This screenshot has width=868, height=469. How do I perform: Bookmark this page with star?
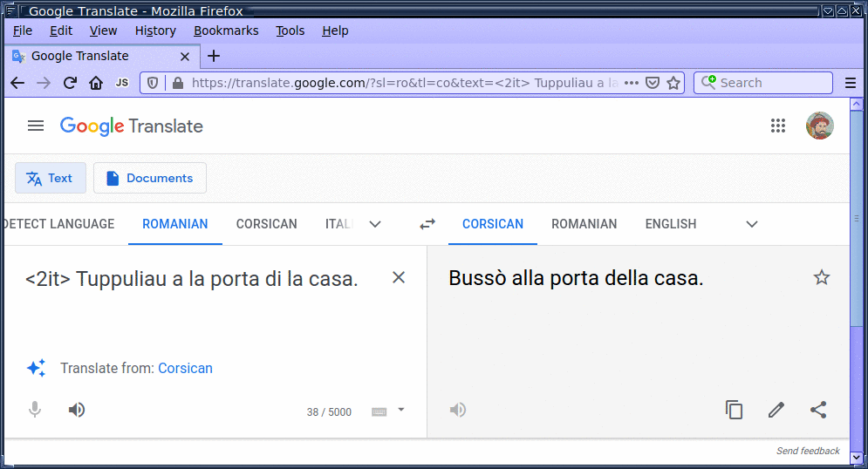[673, 83]
